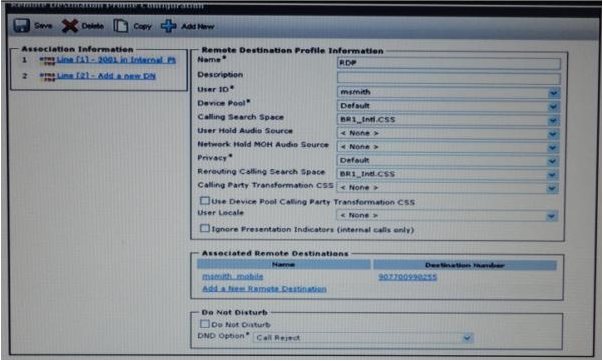This screenshot has height=361, width=603.
Task: Click the Remote Destination Profile Information heading
Action: pyautogui.click(x=292, y=51)
